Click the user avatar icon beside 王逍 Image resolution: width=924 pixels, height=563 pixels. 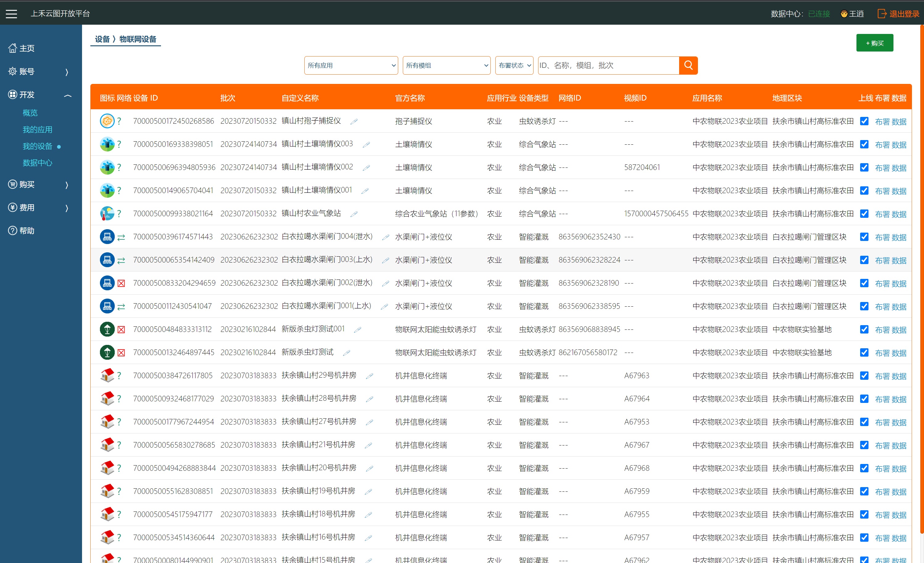tap(844, 14)
